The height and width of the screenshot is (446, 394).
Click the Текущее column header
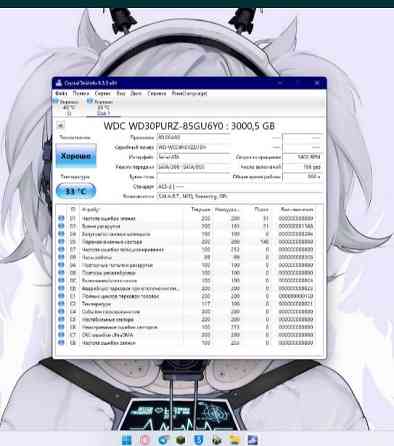(201, 210)
